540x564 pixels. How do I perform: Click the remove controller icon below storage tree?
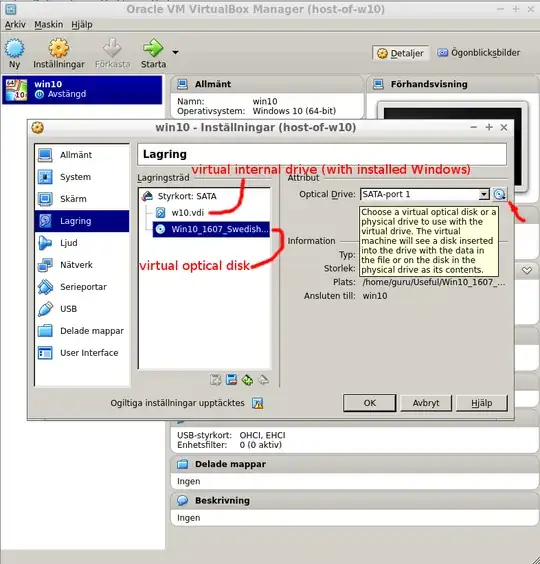click(x=231, y=380)
